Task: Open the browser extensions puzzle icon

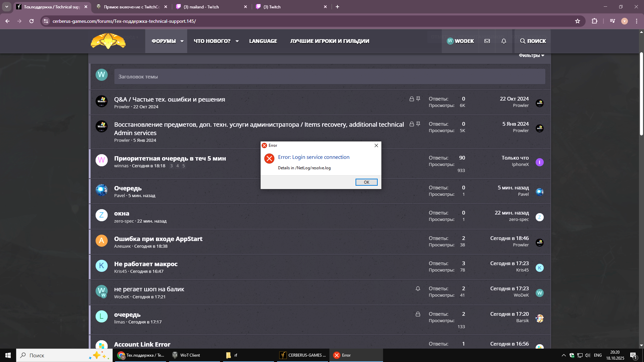Action: point(594,21)
